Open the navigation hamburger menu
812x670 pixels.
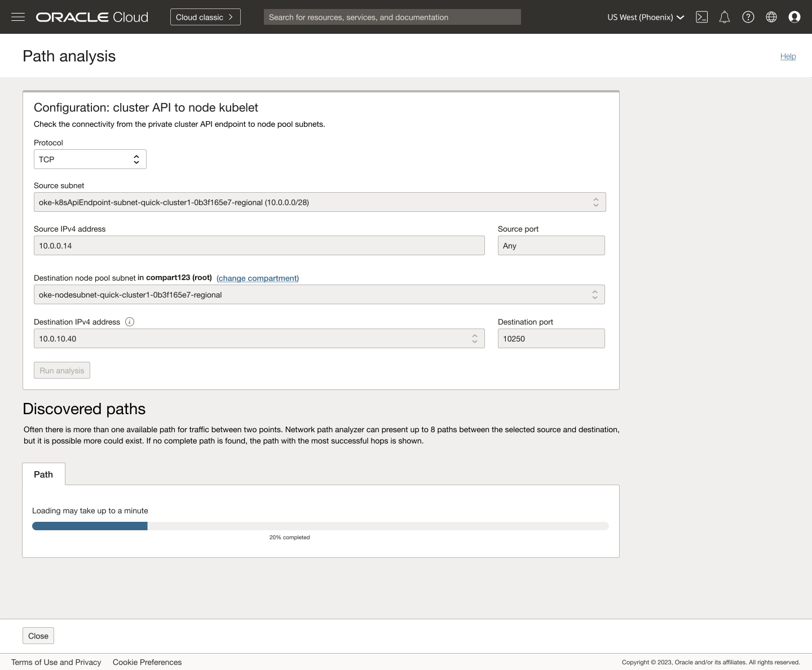click(18, 17)
